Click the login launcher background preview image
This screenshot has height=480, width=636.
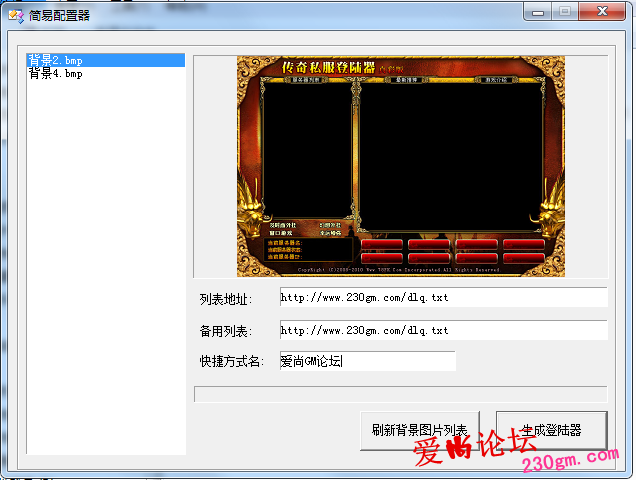point(401,166)
